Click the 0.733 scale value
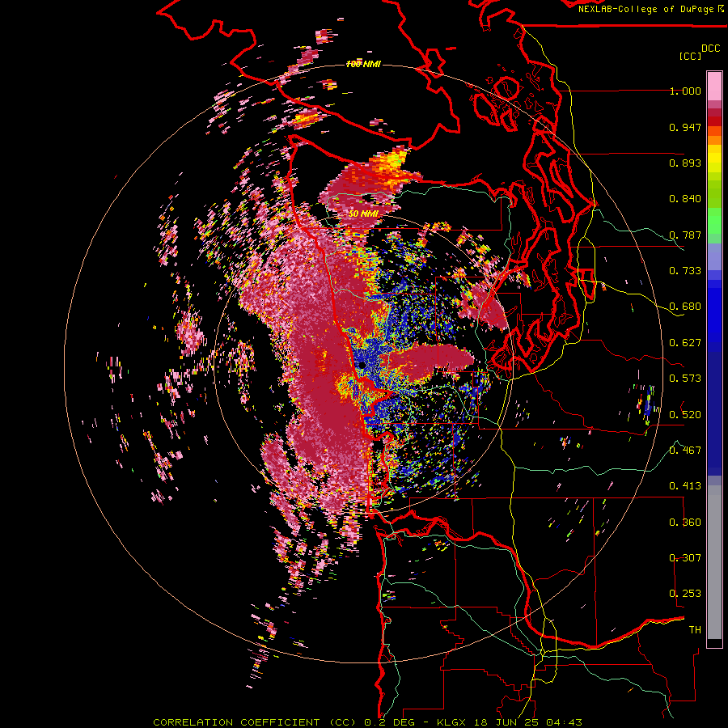728x728 pixels. pos(685,271)
